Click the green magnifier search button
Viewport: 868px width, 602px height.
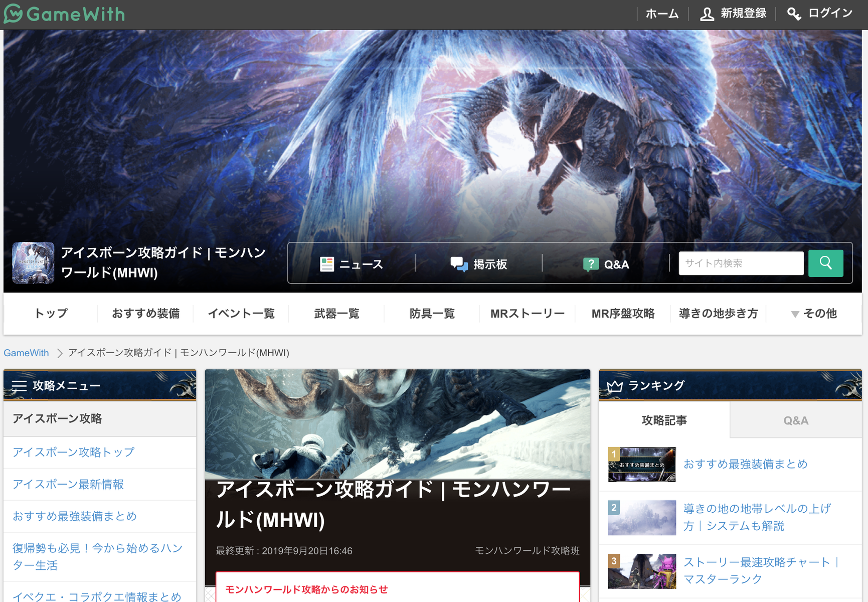(826, 263)
